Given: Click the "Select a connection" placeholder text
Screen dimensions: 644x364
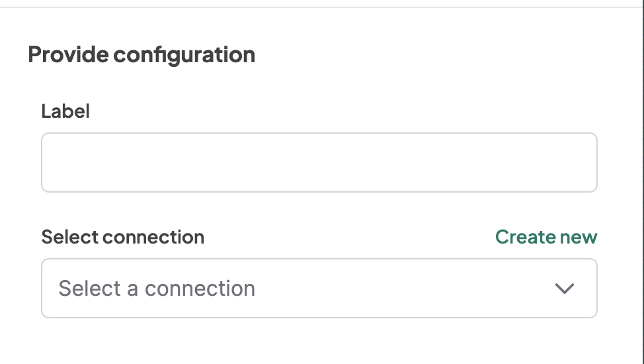Looking at the screenshot, I should (157, 289).
